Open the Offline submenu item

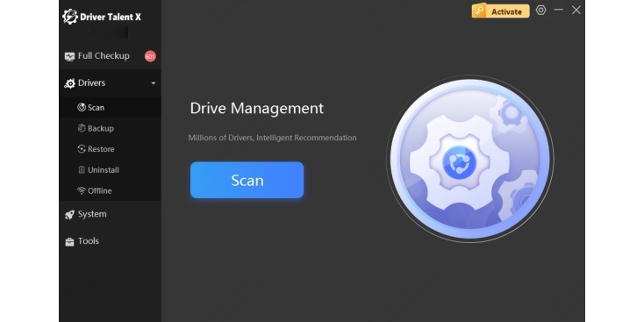tap(110, 191)
